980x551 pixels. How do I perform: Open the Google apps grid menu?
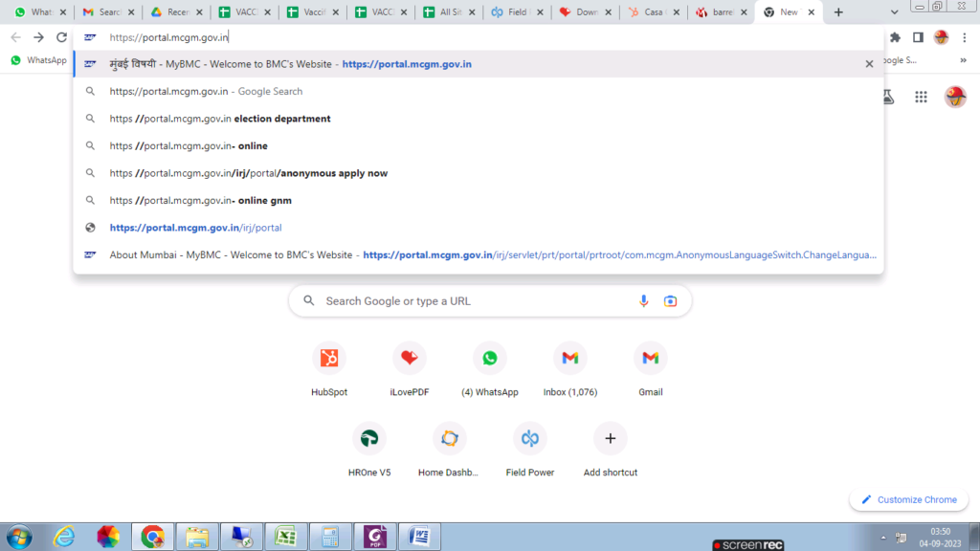coord(921,97)
